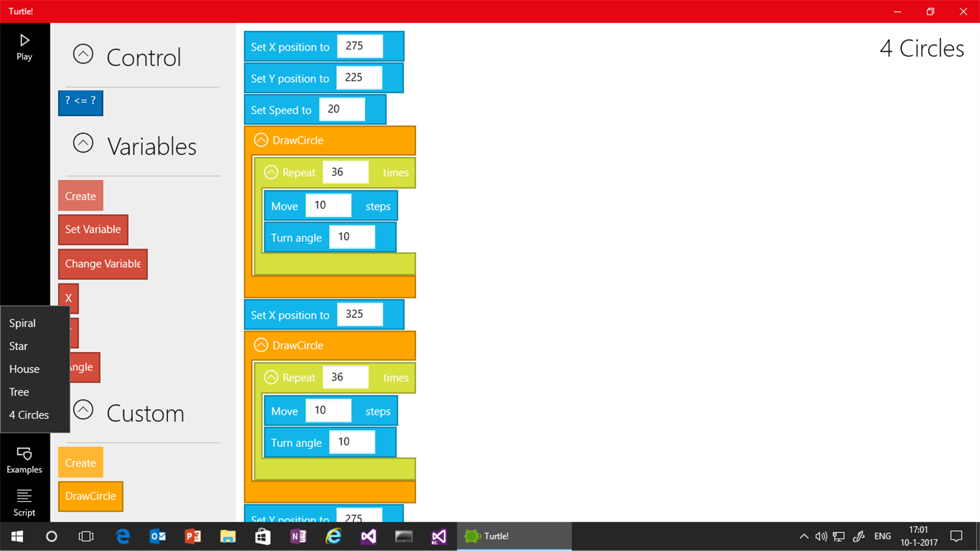This screenshot has height=551, width=980.
Task: Click the Set Speed value field
Action: tap(342, 109)
